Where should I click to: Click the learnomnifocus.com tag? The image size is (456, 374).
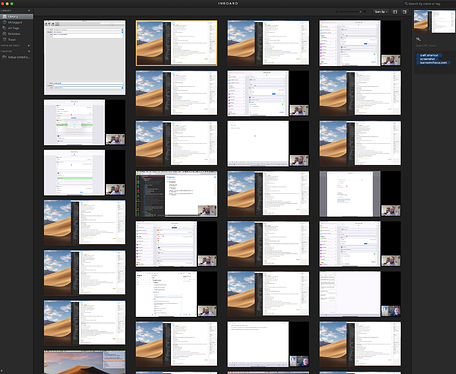[x=433, y=63]
